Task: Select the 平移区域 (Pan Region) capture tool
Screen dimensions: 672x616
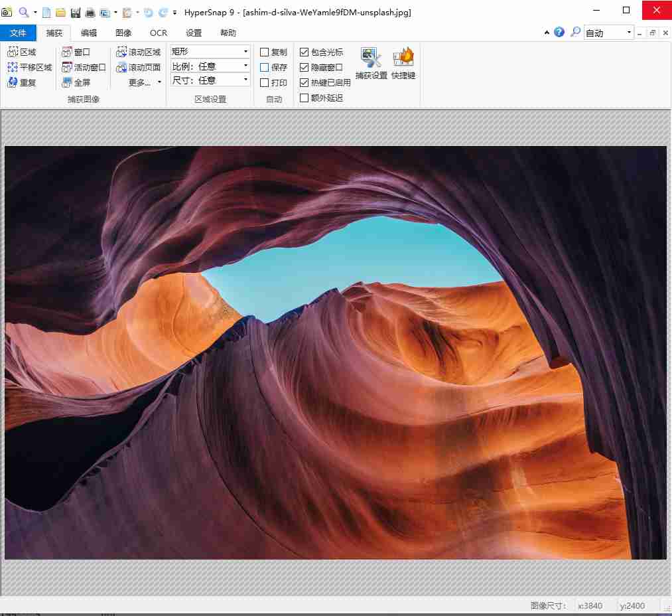Action: click(x=13, y=67)
